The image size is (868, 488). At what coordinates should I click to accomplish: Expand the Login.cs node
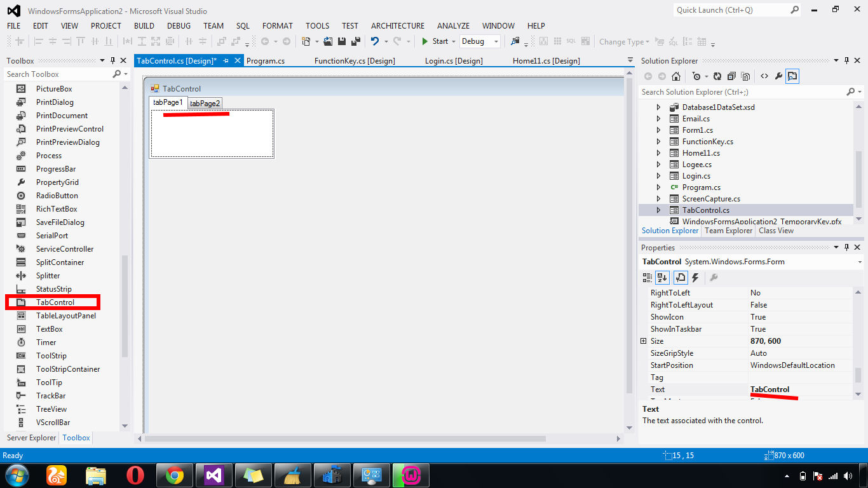658,176
